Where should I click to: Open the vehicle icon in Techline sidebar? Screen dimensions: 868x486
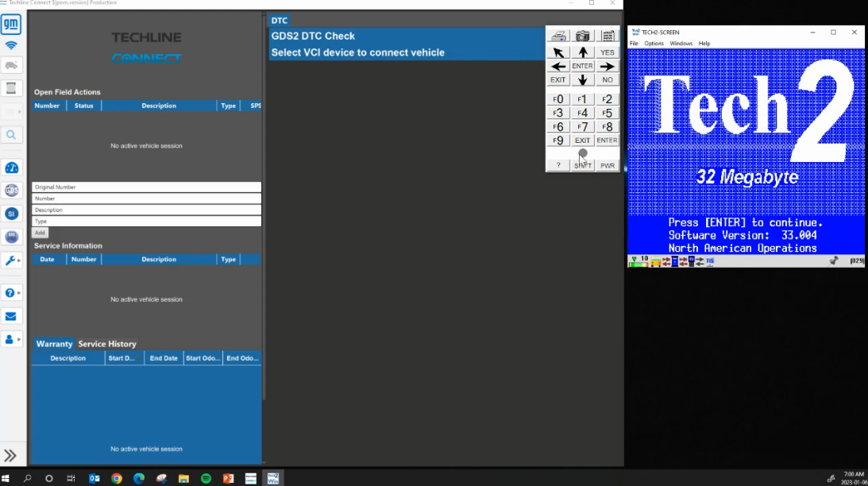tap(11, 65)
